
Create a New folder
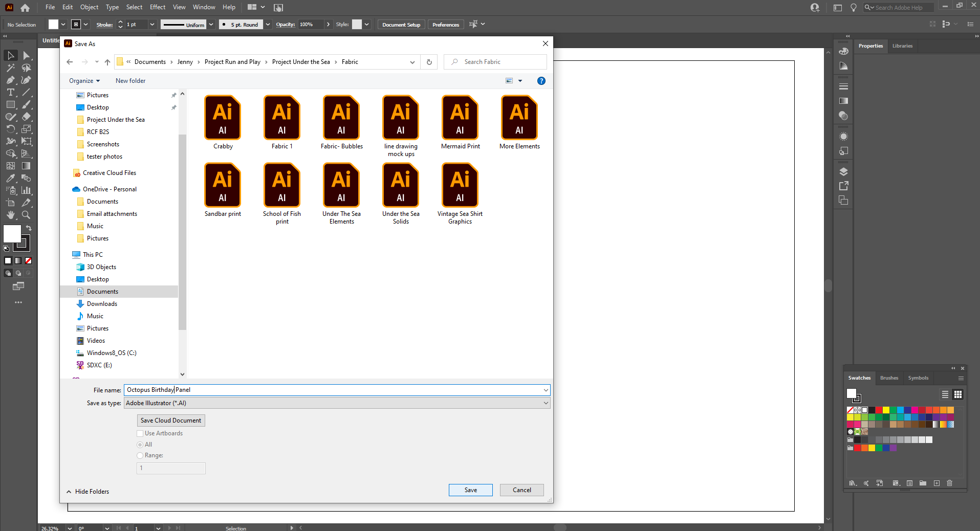[x=130, y=81]
